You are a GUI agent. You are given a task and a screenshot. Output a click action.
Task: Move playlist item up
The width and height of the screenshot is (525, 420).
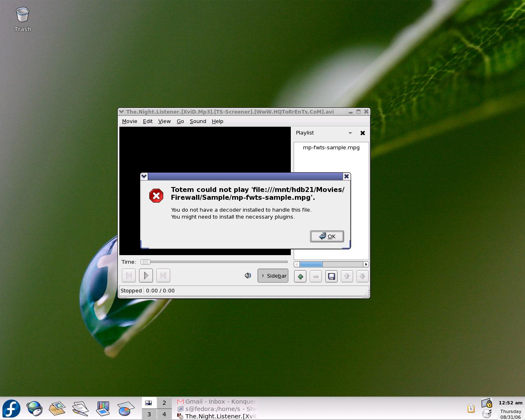click(x=347, y=276)
